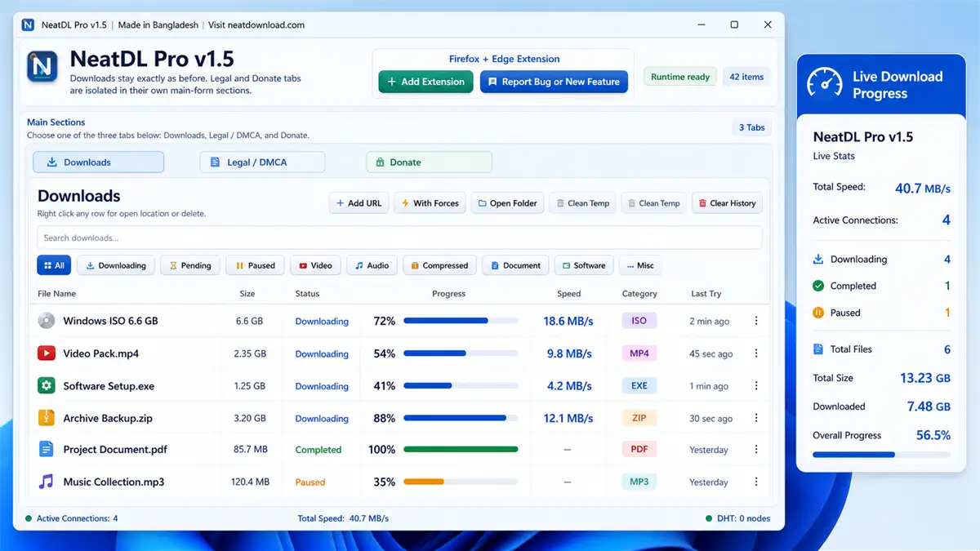The height and width of the screenshot is (551, 980).
Task: Open the three-dot menu for Project Document.pdf
Action: coord(756,449)
